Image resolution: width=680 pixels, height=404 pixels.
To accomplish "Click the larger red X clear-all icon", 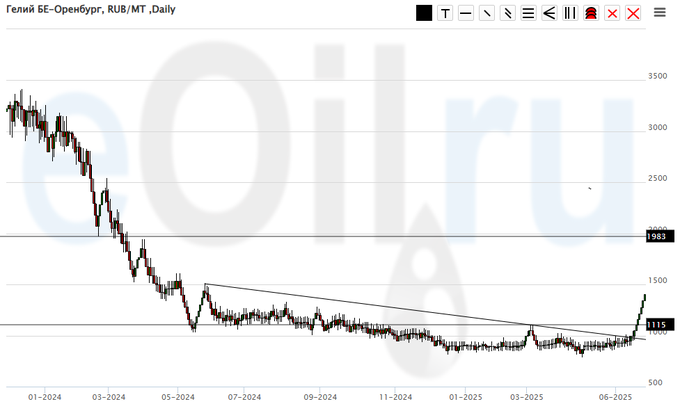I will [633, 13].
